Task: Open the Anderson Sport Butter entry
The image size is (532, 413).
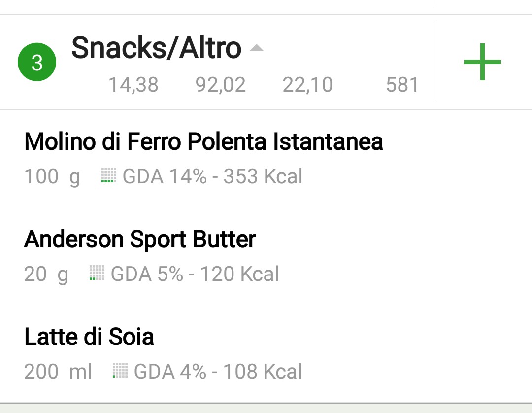Action: coord(266,256)
